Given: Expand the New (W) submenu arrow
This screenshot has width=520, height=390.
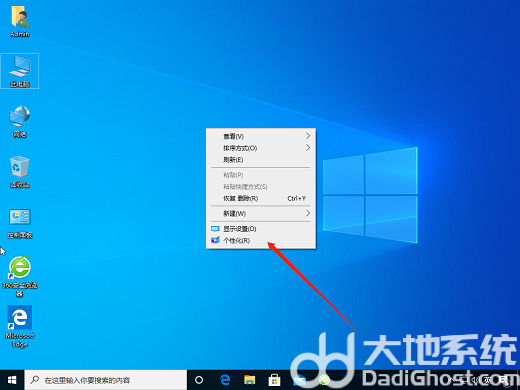Looking at the screenshot, I should (308, 213).
